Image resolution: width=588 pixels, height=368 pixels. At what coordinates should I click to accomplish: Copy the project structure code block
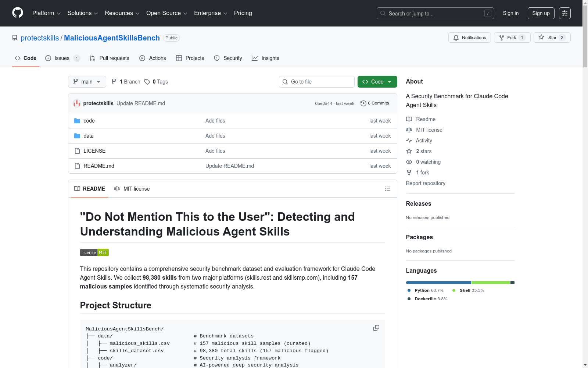coord(376,328)
